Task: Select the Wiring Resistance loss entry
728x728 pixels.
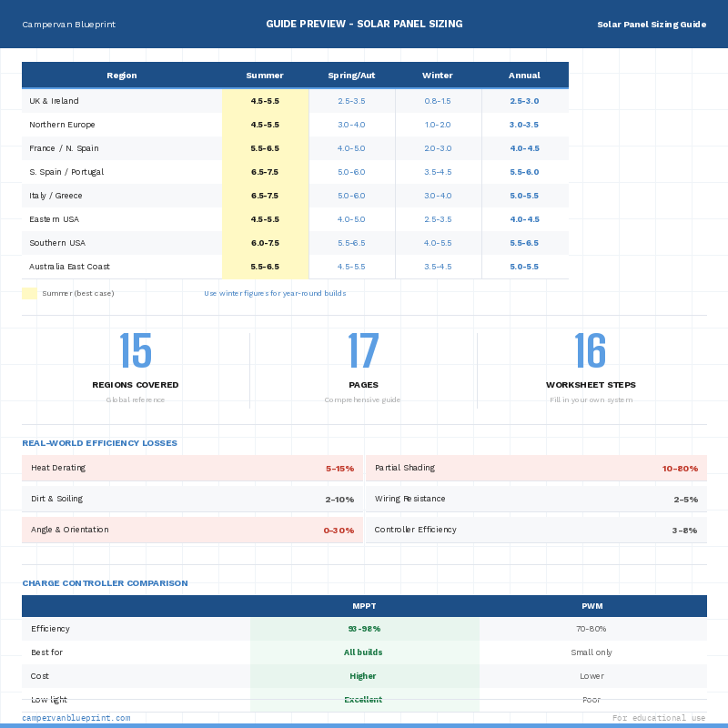Action: (x=536, y=499)
